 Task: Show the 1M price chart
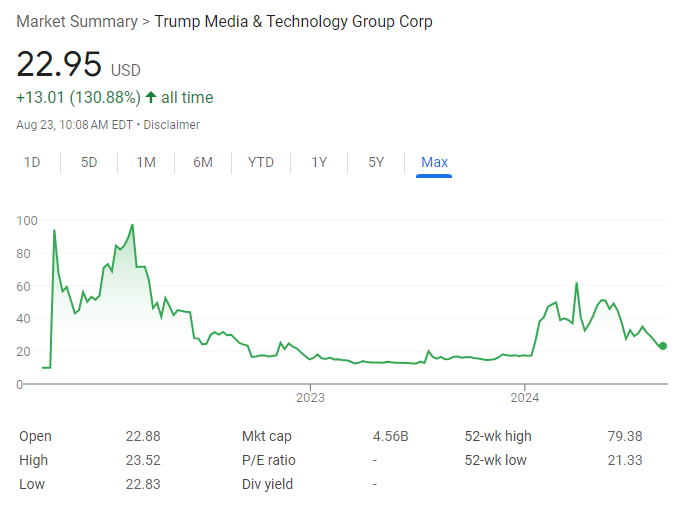click(x=146, y=162)
